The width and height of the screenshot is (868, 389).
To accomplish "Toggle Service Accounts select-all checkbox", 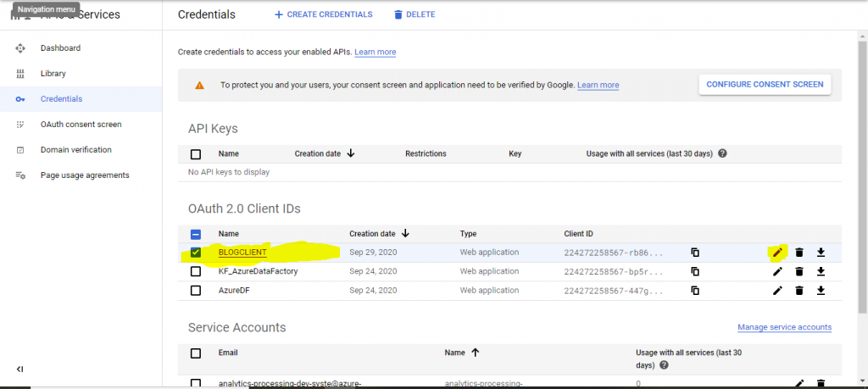I will pos(196,353).
